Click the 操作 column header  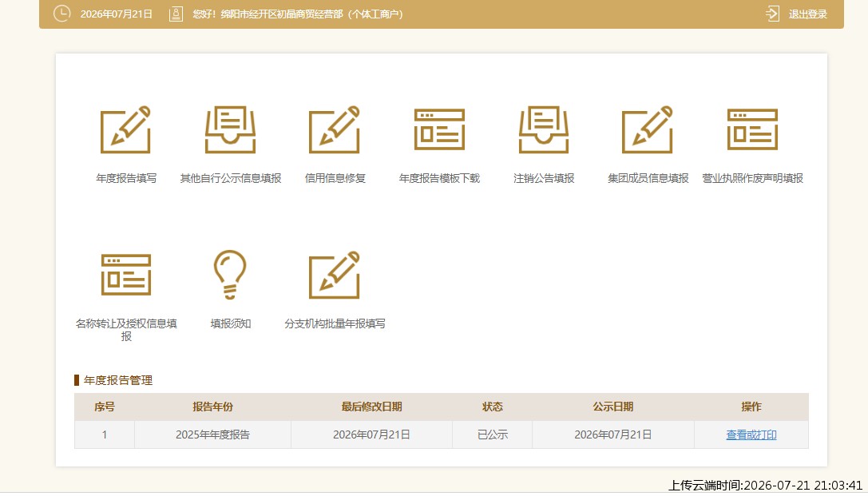751,407
